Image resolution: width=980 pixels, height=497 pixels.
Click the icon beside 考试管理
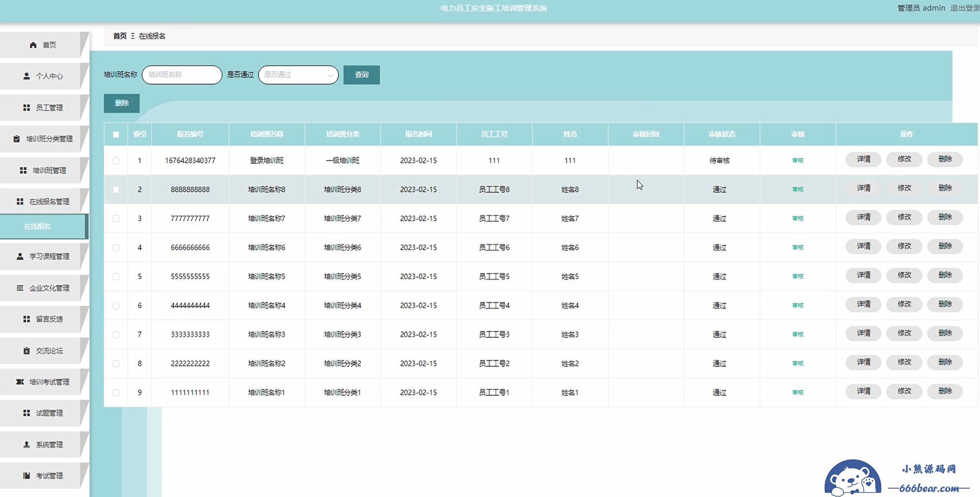(x=27, y=476)
